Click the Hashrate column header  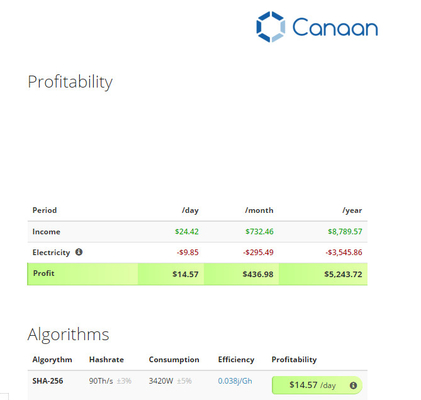[x=106, y=359]
